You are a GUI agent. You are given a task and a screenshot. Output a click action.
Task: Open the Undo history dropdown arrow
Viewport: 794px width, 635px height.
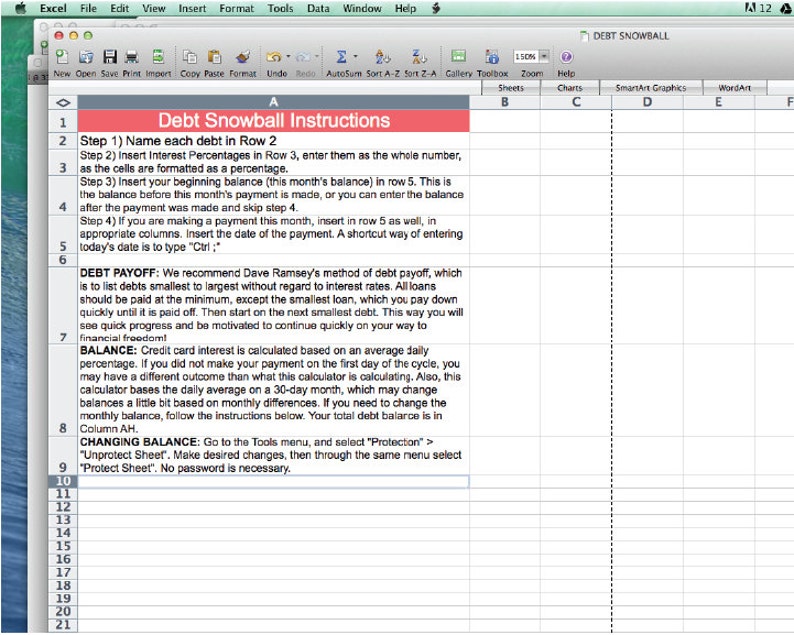pos(288,56)
